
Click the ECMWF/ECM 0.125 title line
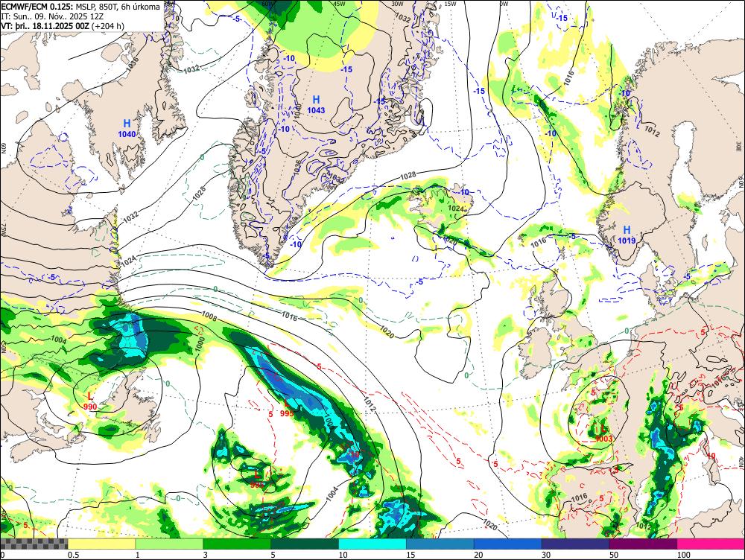click(80, 7)
